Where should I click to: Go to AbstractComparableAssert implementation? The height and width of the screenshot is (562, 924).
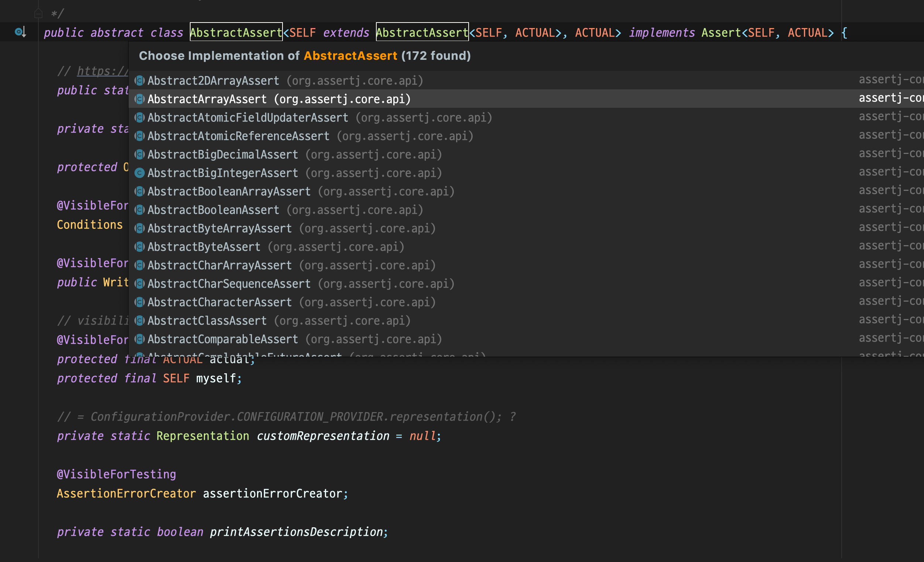coord(223,339)
